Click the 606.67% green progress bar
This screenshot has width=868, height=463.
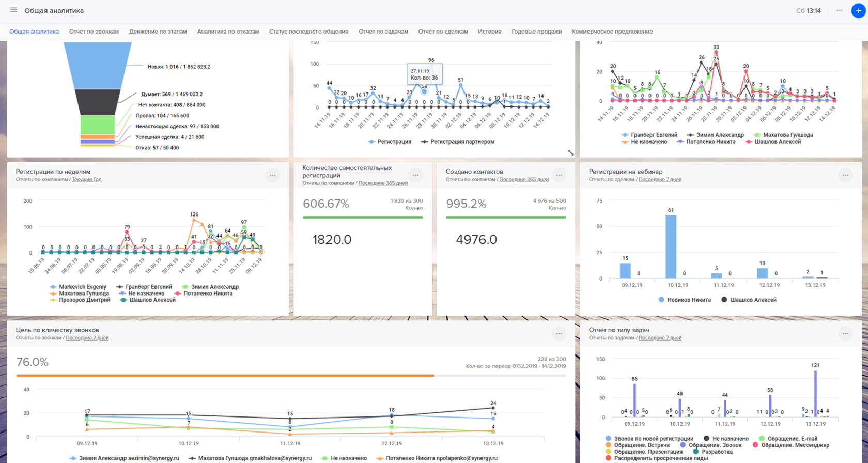point(363,218)
